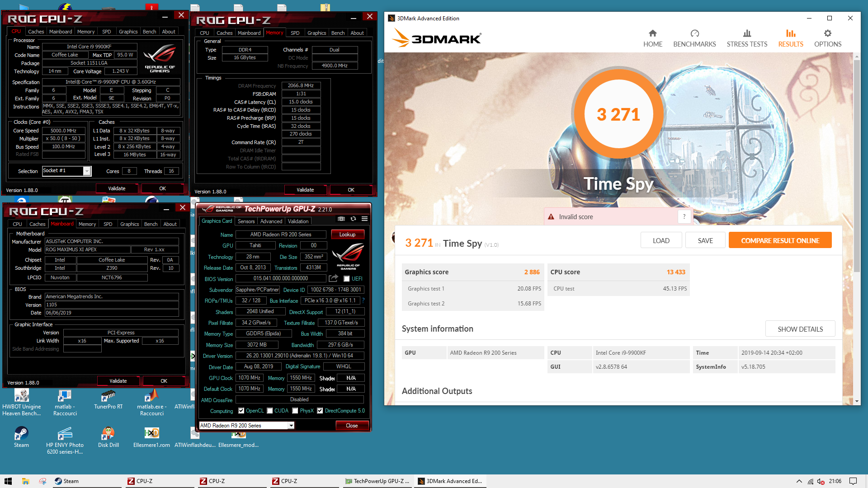
Task: Open TunerPro RT desktop shortcut
Action: [108, 400]
